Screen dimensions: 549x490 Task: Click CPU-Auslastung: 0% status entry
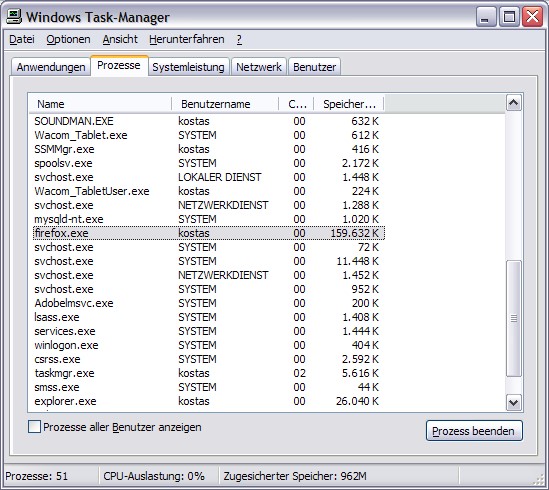coord(154,476)
